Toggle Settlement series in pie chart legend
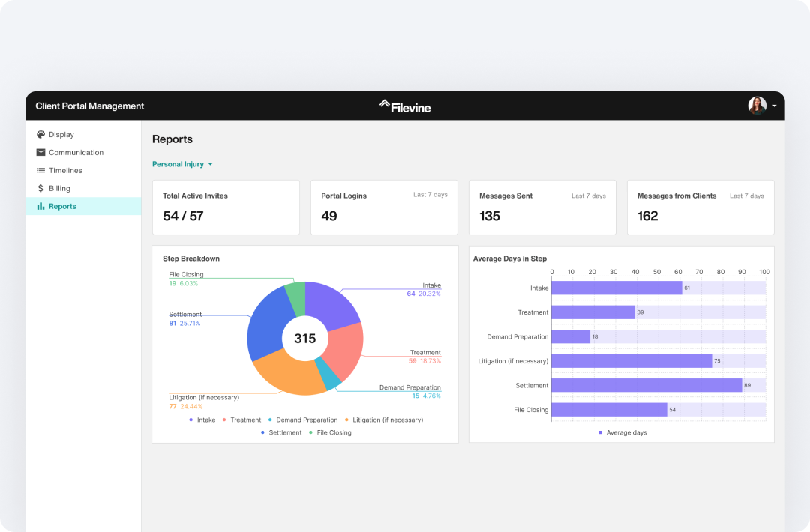 [280, 432]
